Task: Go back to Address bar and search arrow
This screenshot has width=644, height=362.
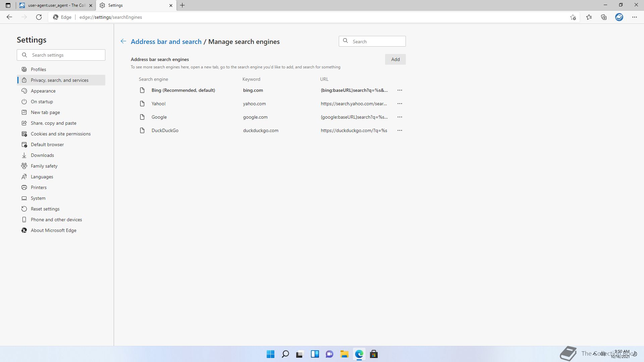Action: [123, 41]
